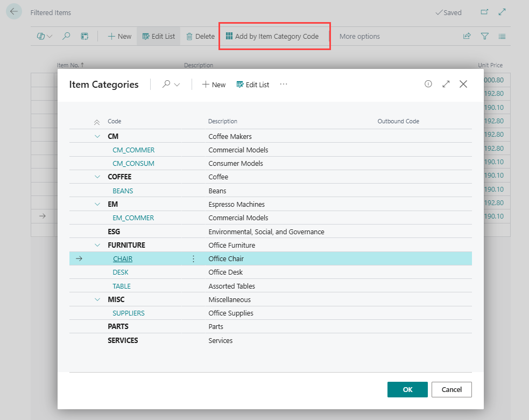This screenshot has width=529, height=420.
Task: Click the Cancel button
Action: point(452,389)
